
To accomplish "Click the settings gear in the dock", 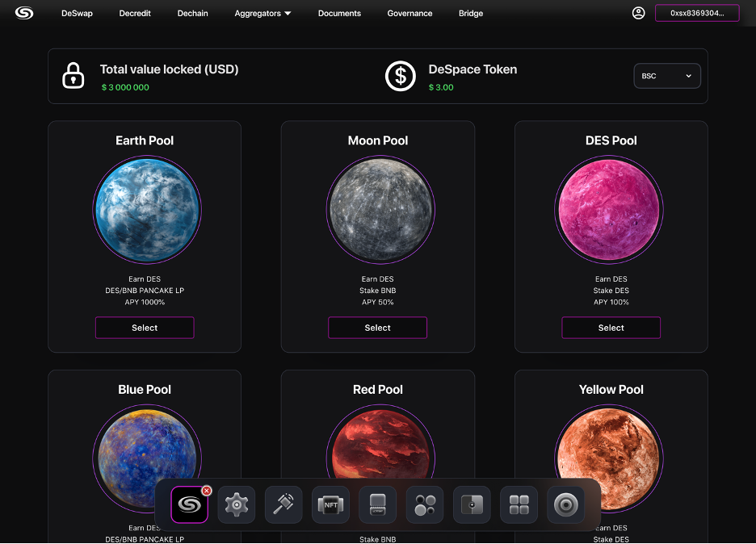I will (x=236, y=505).
